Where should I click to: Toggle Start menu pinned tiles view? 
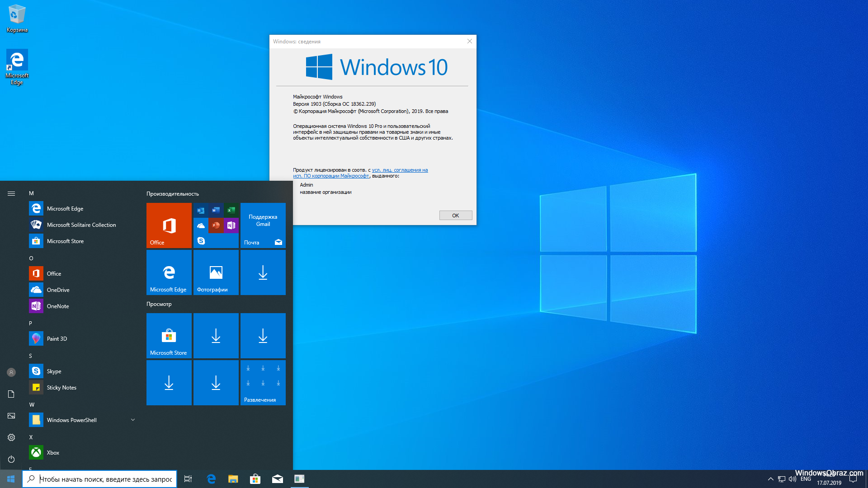[11, 194]
